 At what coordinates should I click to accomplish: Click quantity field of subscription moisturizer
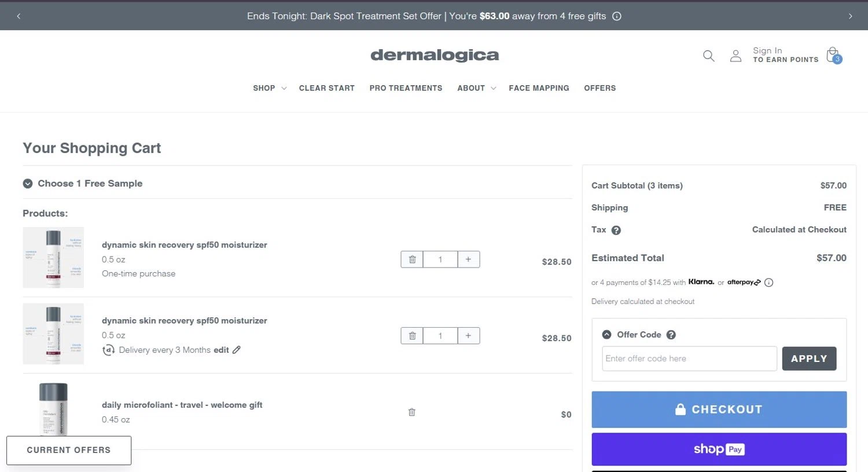(440, 336)
